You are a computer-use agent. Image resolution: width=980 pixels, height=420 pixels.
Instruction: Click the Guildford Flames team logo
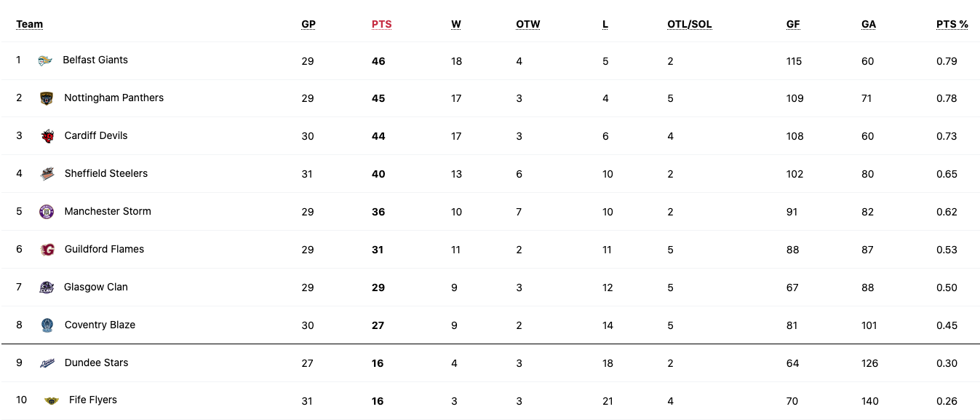[x=47, y=250]
